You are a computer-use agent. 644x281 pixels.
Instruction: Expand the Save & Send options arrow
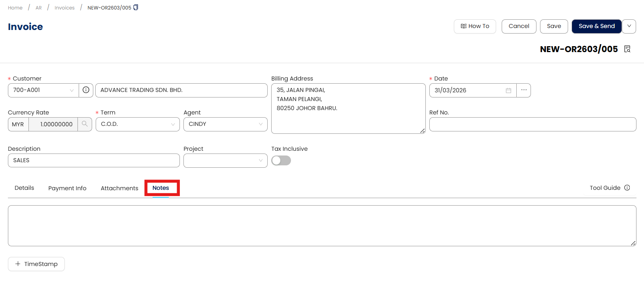tap(629, 26)
